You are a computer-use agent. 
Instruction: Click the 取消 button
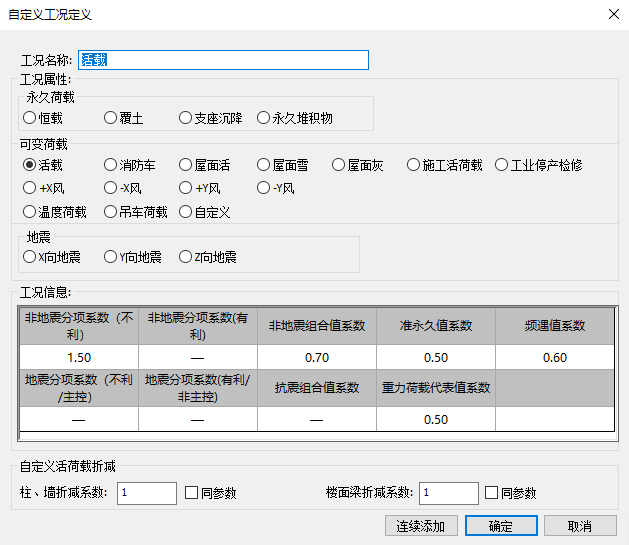click(x=579, y=526)
